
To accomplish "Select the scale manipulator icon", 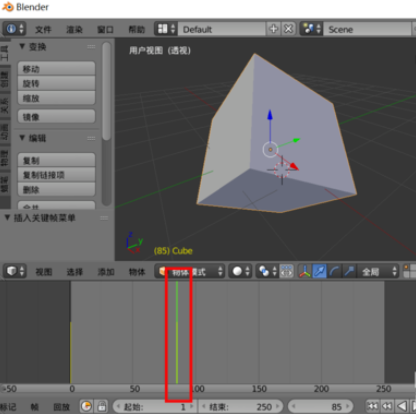I will pos(349,271).
